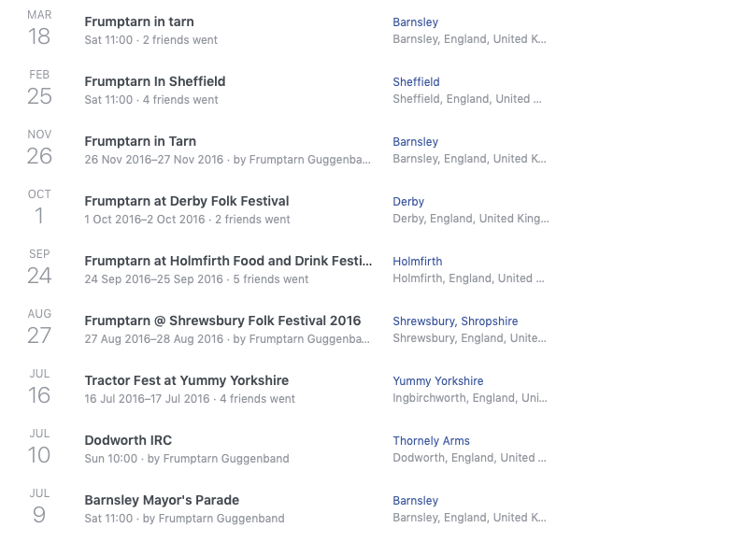This screenshot has height=542, width=756.
Task: Click Shrewsbury, Shropshire location link
Action: [x=454, y=321]
